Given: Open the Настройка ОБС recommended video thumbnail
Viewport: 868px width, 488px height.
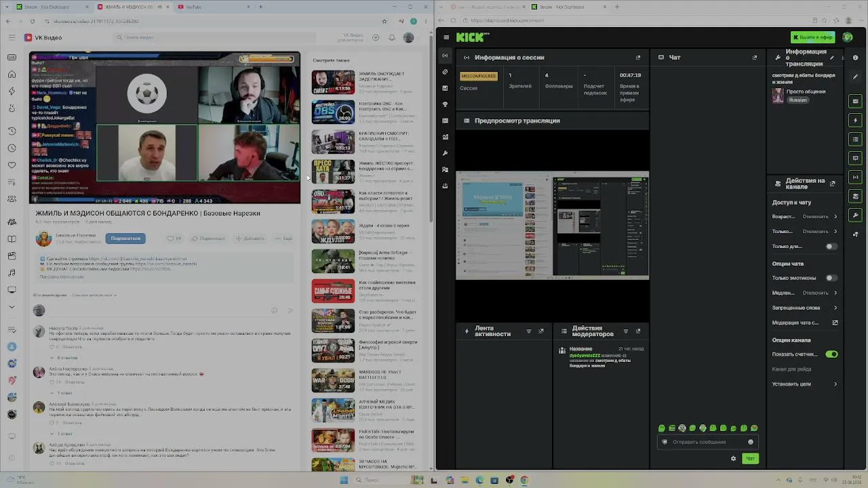Looking at the screenshot, I should click(333, 113).
